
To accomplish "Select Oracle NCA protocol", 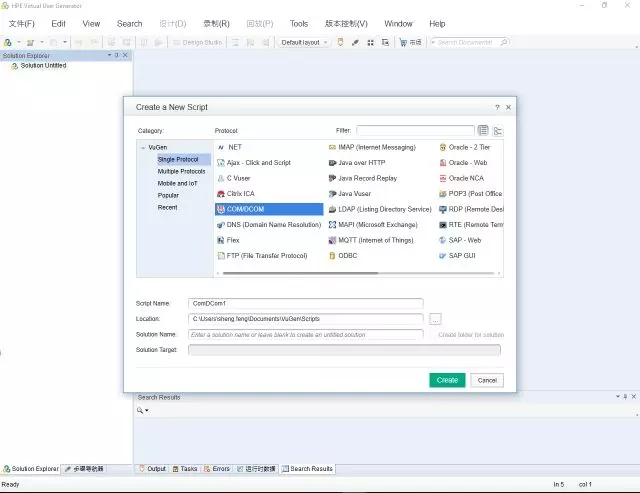I will (461, 178).
